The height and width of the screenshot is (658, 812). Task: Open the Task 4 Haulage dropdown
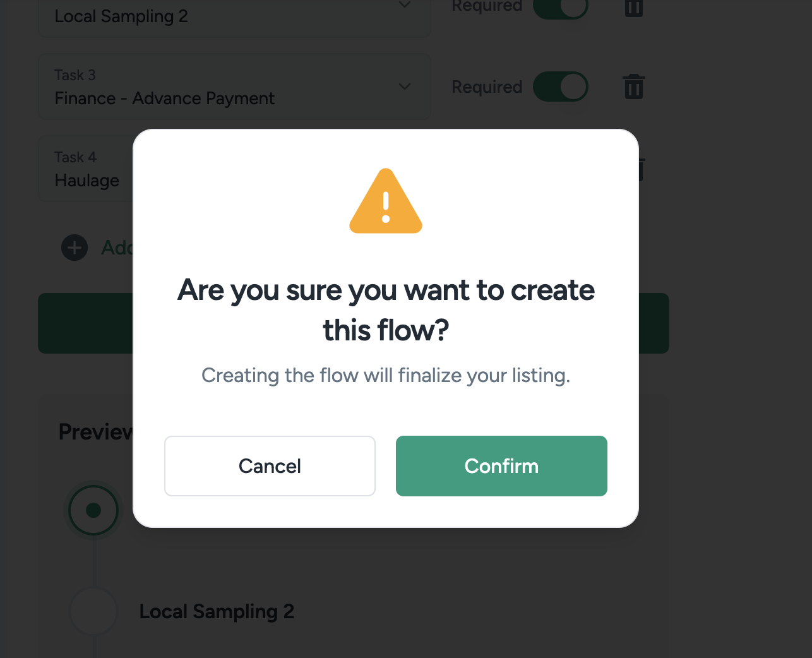(x=87, y=169)
